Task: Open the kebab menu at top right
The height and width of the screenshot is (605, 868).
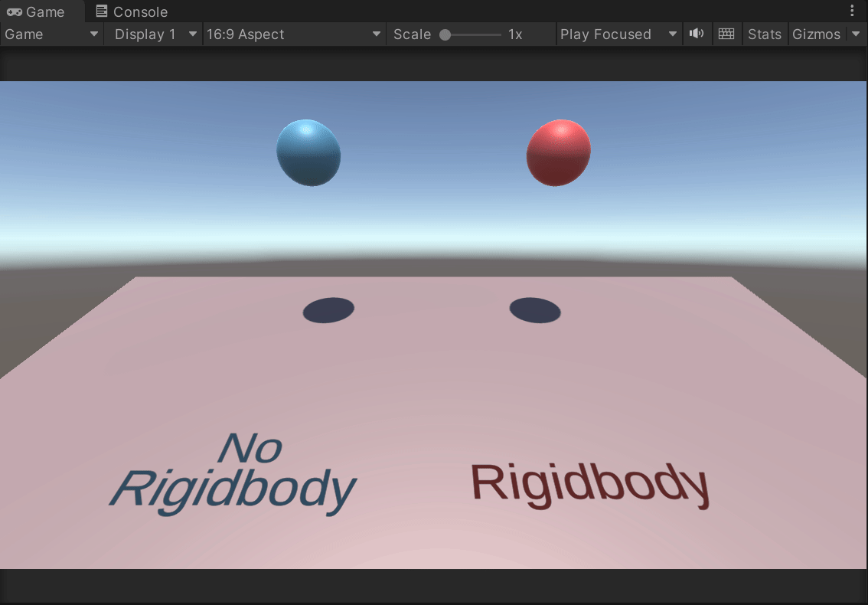Action: pos(852,10)
